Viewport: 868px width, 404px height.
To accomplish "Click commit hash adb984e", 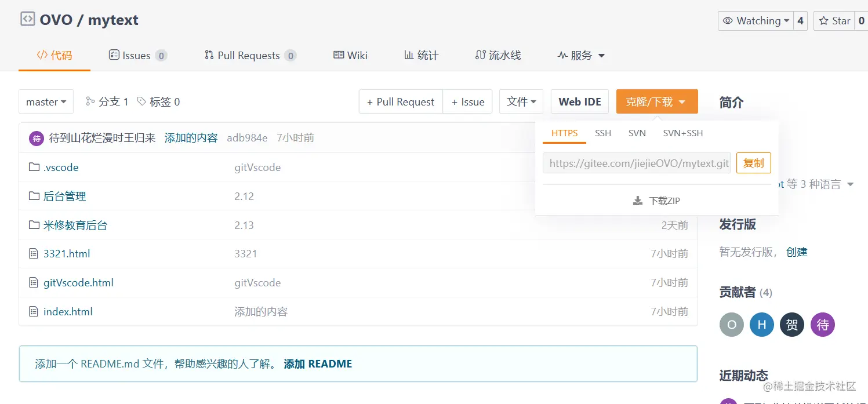I will [247, 138].
